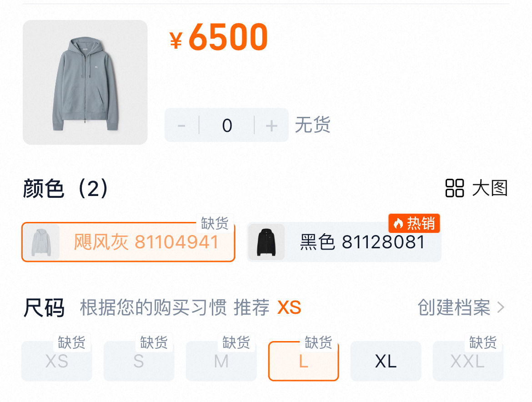
Task: Select color 黑色 81128081
Action: coord(344,242)
